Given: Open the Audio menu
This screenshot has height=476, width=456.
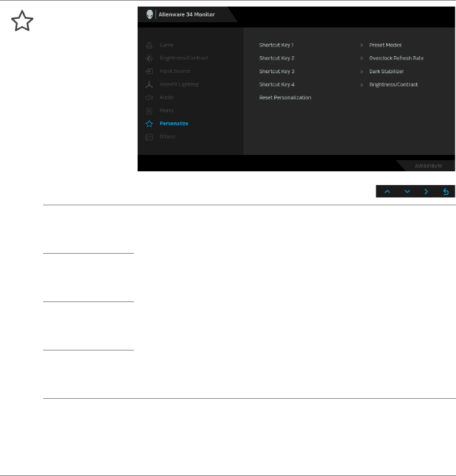Looking at the screenshot, I should (167, 97).
